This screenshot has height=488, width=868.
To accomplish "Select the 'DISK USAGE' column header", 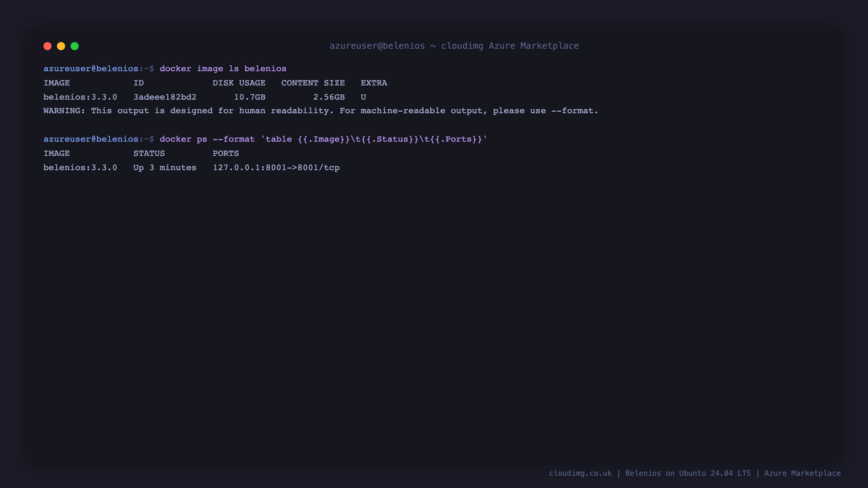I will [239, 83].
